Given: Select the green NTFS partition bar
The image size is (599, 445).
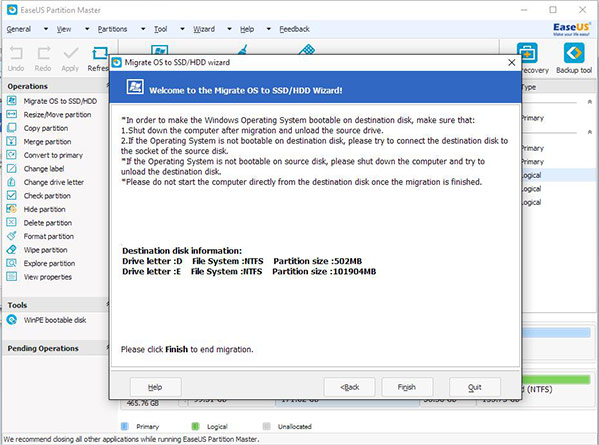Looking at the screenshot, I should 556,380.
